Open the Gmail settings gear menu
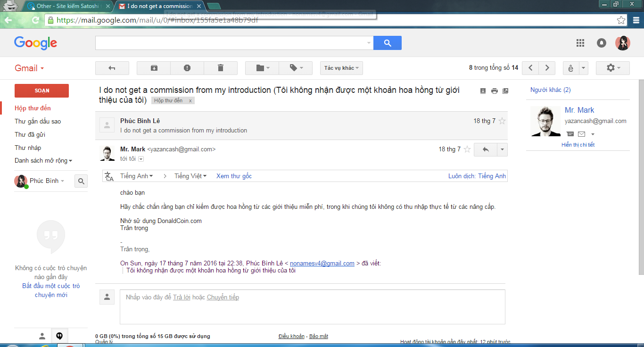This screenshot has width=644, height=347. [x=613, y=68]
